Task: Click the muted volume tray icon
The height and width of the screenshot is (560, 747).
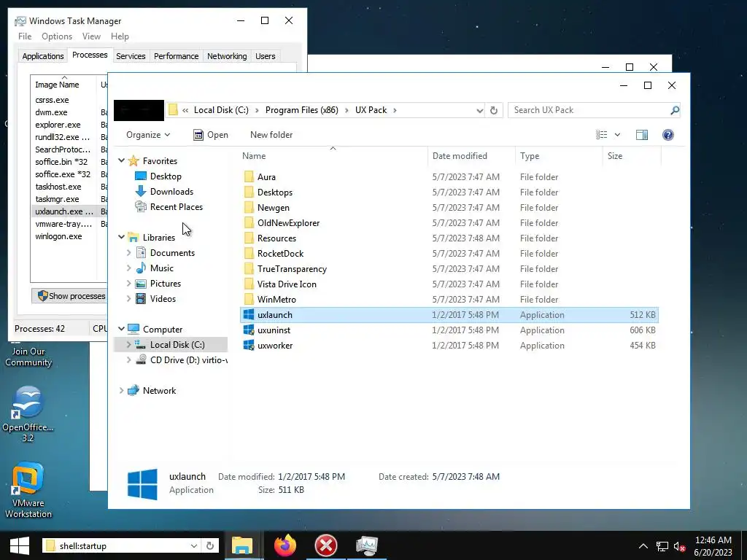Action: coord(680,546)
